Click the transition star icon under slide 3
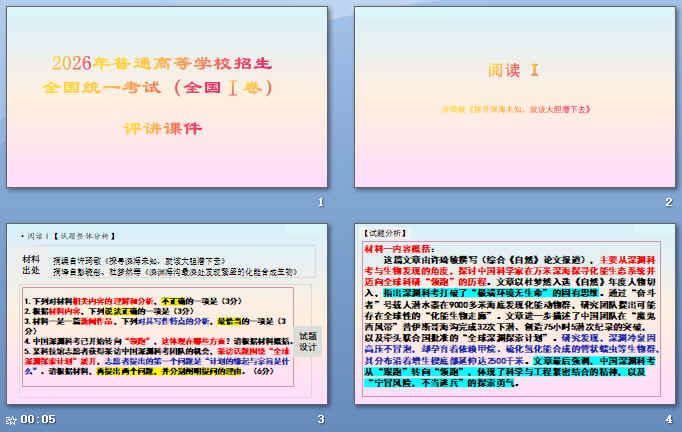682x432 pixels. [x=11, y=420]
